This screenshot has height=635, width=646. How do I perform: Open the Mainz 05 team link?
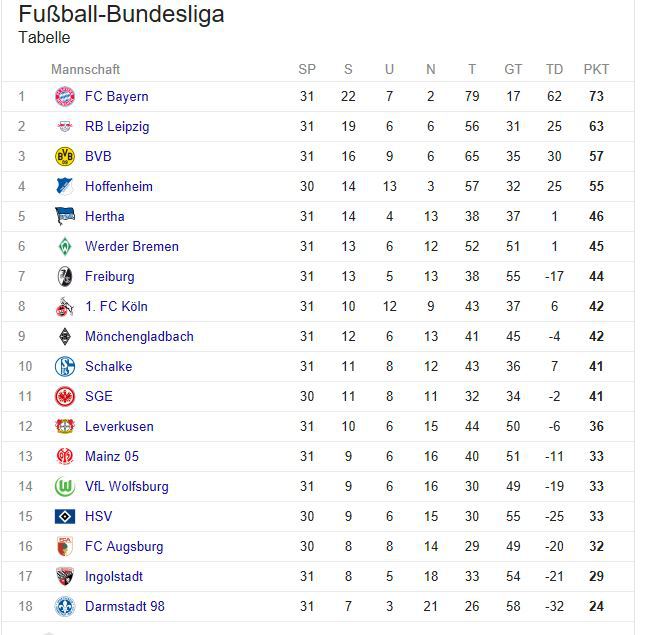pyautogui.click(x=112, y=457)
